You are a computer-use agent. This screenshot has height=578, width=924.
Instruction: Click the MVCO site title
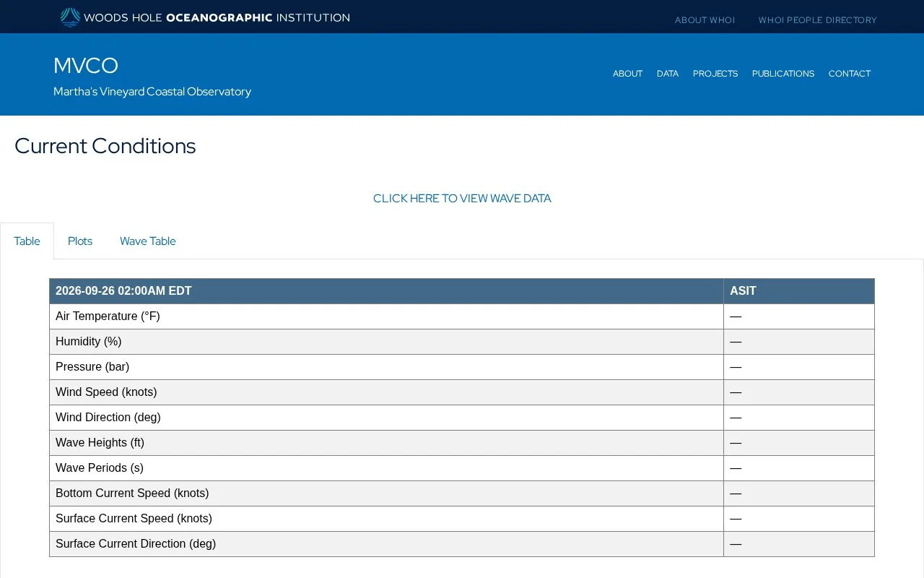[x=86, y=66]
